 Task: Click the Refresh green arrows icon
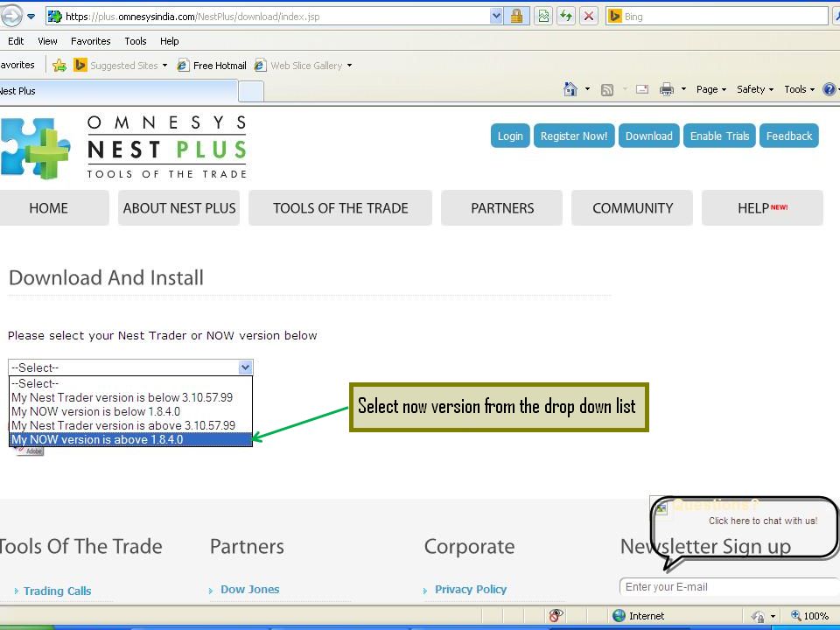point(566,16)
